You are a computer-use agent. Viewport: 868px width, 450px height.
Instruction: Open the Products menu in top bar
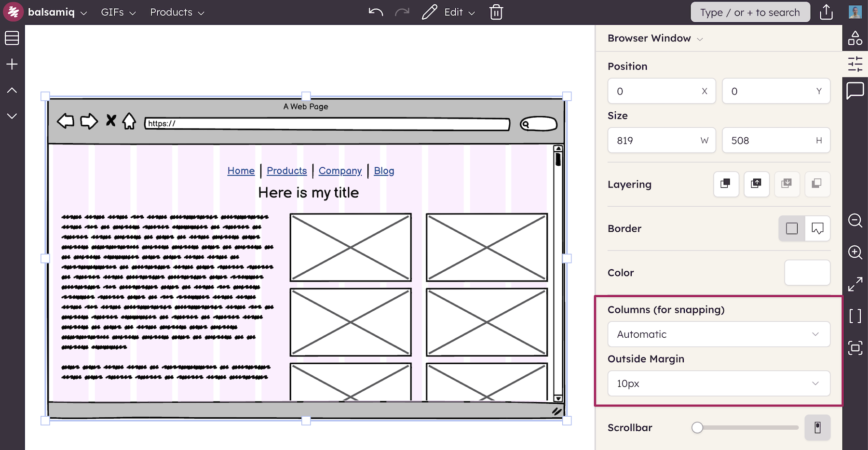(x=177, y=12)
